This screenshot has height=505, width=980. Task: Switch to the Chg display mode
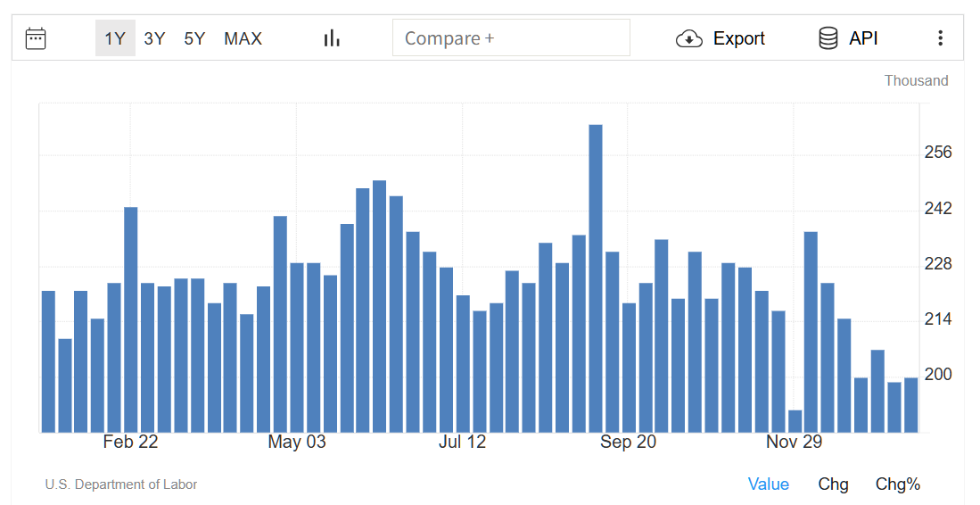click(833, 484)
